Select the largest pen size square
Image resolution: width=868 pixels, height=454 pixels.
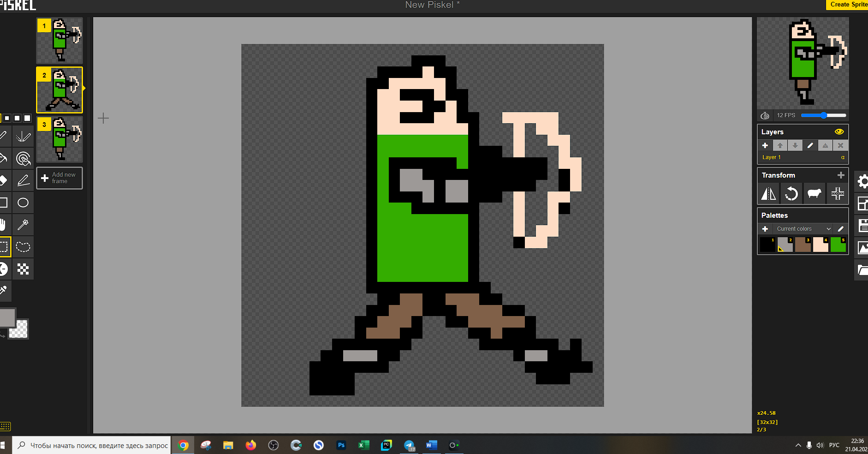tap(27, 118)
